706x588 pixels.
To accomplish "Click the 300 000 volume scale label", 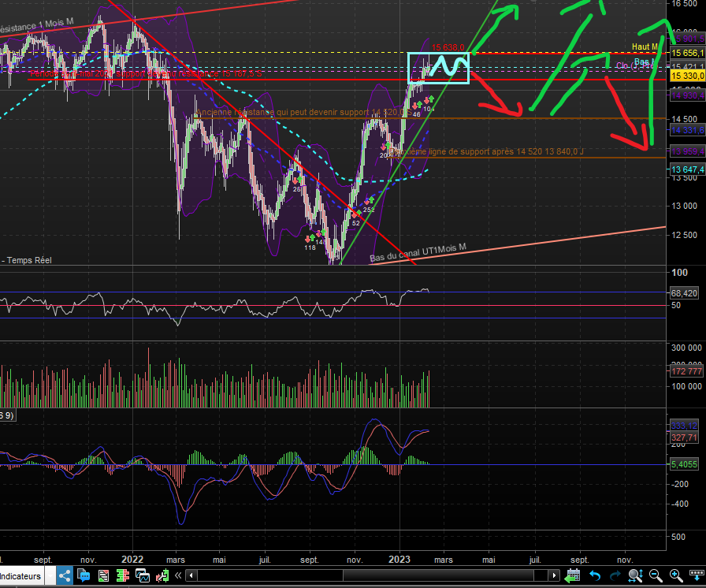I will coord(686,348).
